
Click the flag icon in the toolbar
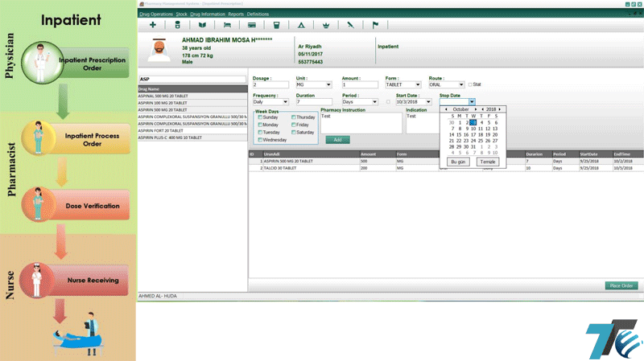[x=374, y=25]
